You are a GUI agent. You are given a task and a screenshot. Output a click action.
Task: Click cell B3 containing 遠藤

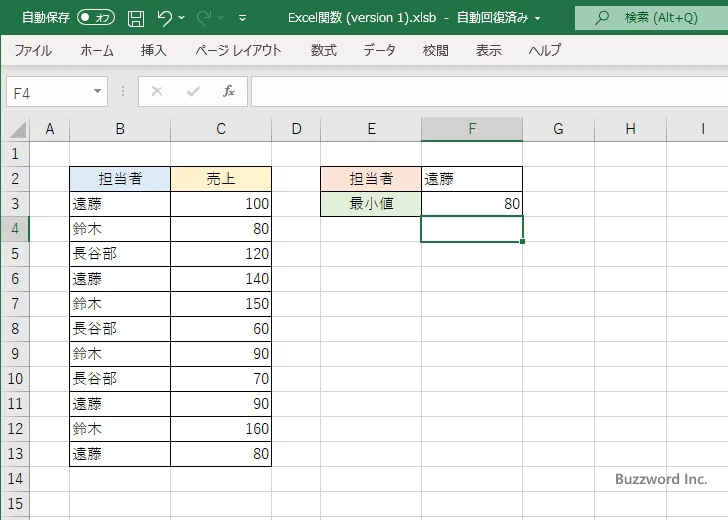(120, 204)
